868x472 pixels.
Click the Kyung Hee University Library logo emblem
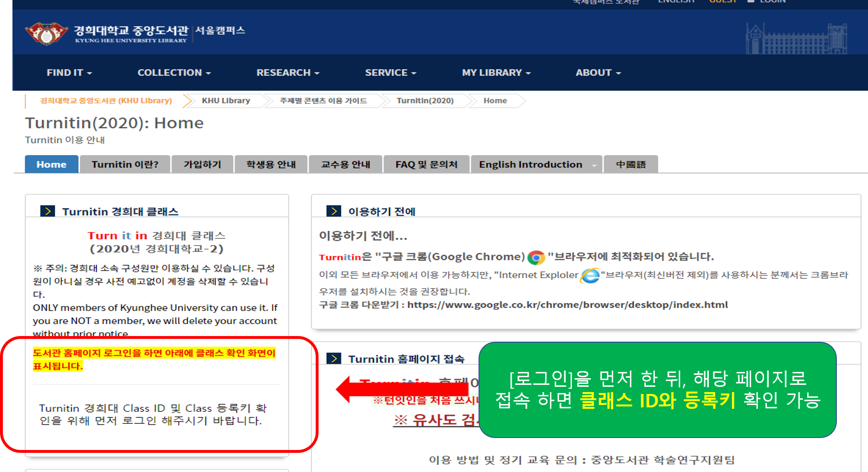click(x=46, y=33)
